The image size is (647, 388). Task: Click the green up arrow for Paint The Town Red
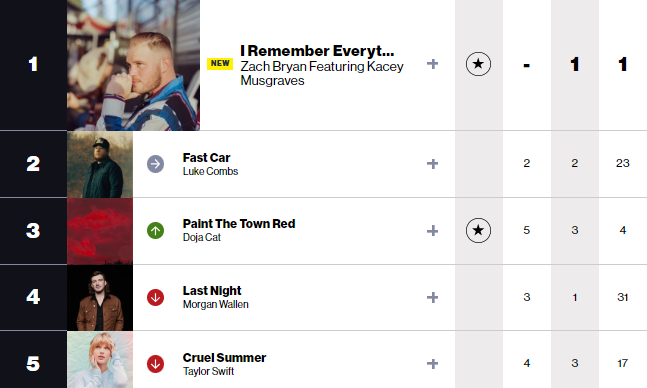pos(156,230)
